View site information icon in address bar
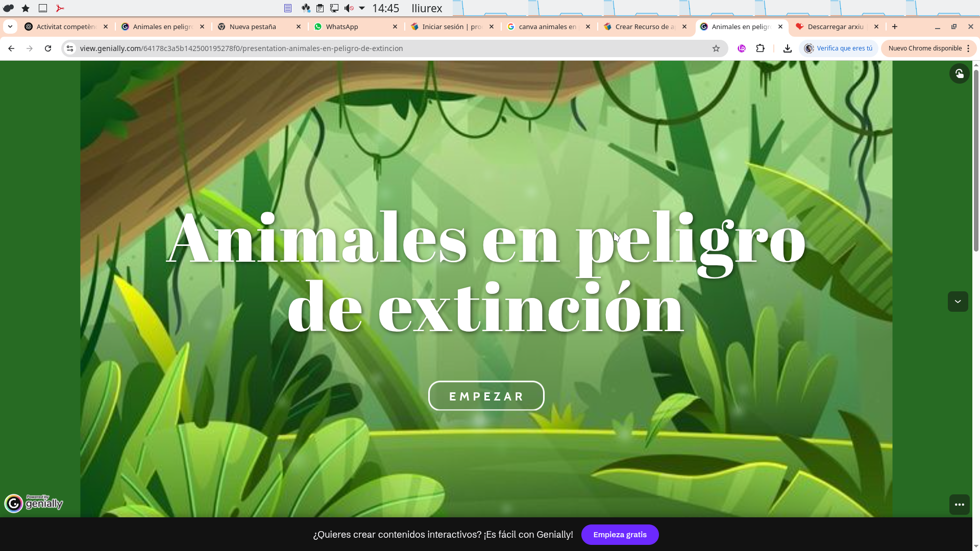Image resolution: width=980 pixels, height=551 pixels. pos(70,48)
